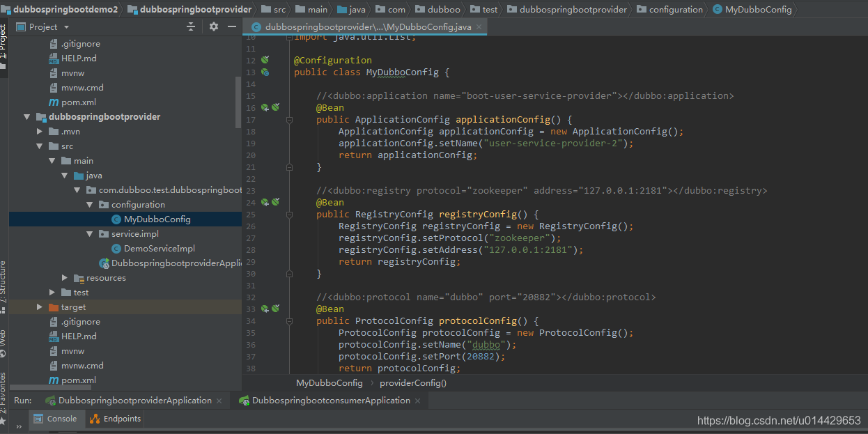Collapse the src folder node
Image resolution: width=868 pixels, height=434 pixels.
pyautogui.click(x=40, y=146)
